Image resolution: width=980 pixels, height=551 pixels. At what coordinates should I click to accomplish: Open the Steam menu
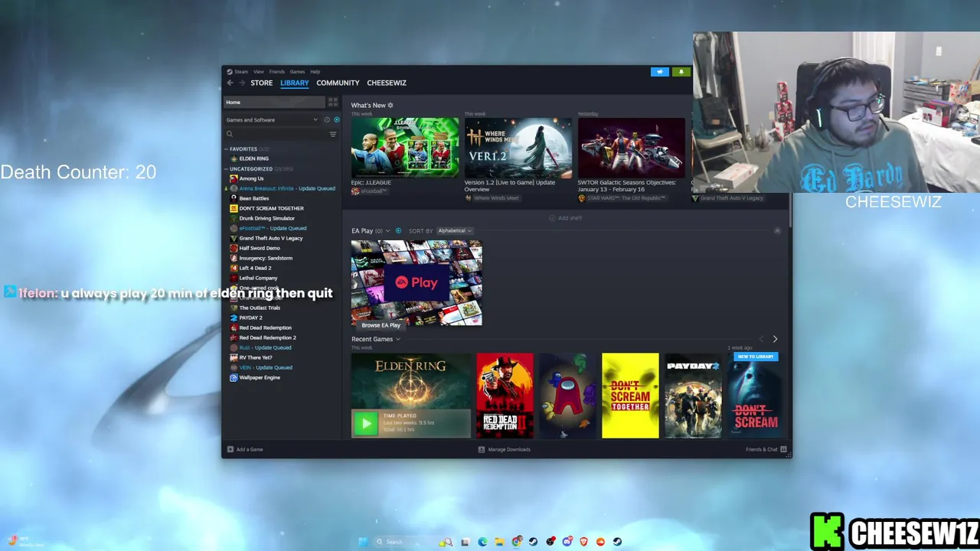point(241,72)
